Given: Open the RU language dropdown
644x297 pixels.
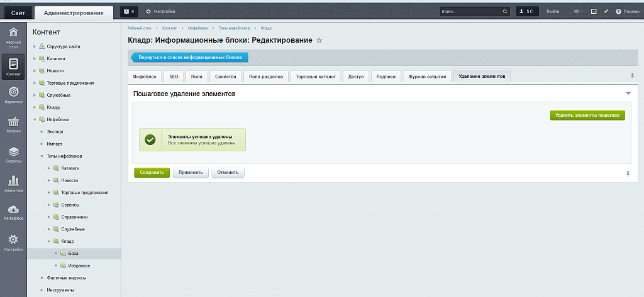Looking at the screenshot, I should (x=578, y=11).
